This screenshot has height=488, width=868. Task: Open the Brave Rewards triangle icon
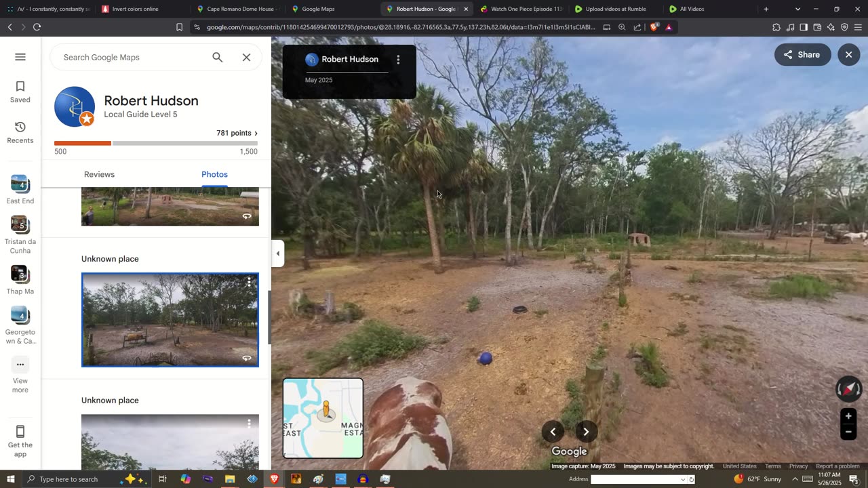pos(669,27)
